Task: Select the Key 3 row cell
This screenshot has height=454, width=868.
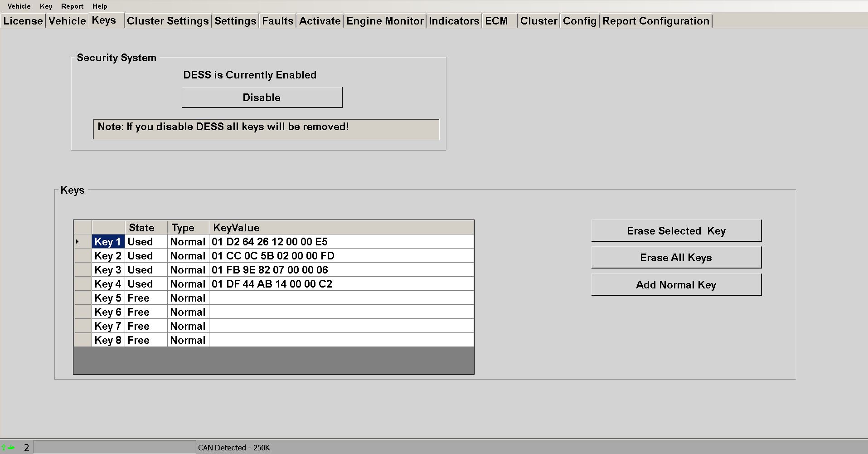Action: tap(108, 270)
